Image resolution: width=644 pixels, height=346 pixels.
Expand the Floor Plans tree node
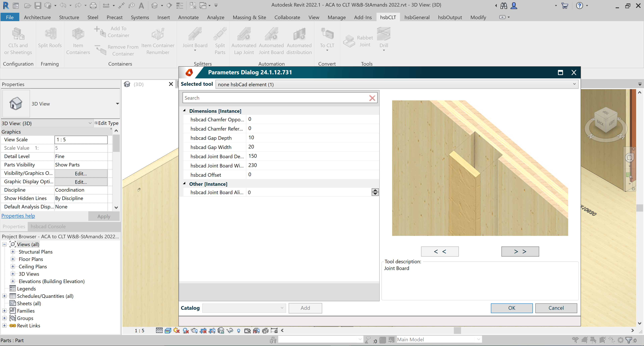[13, 259]
